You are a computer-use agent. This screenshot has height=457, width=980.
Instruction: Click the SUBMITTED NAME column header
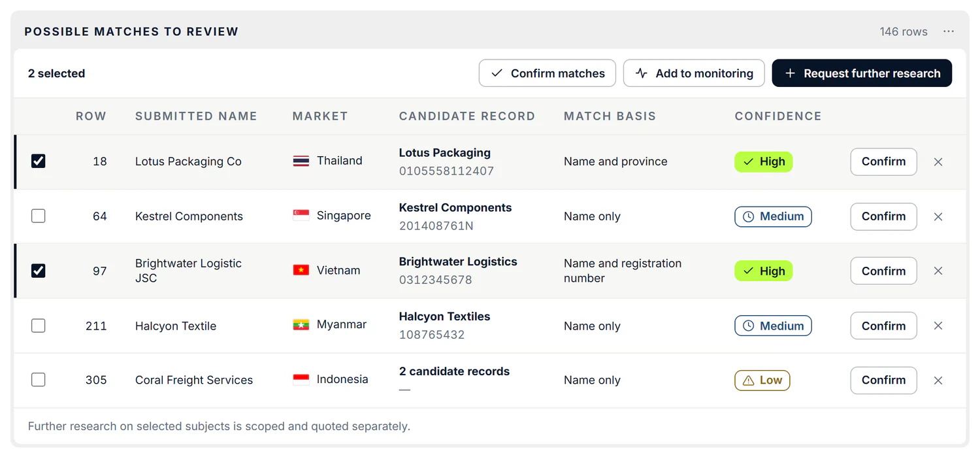(196, 116)
